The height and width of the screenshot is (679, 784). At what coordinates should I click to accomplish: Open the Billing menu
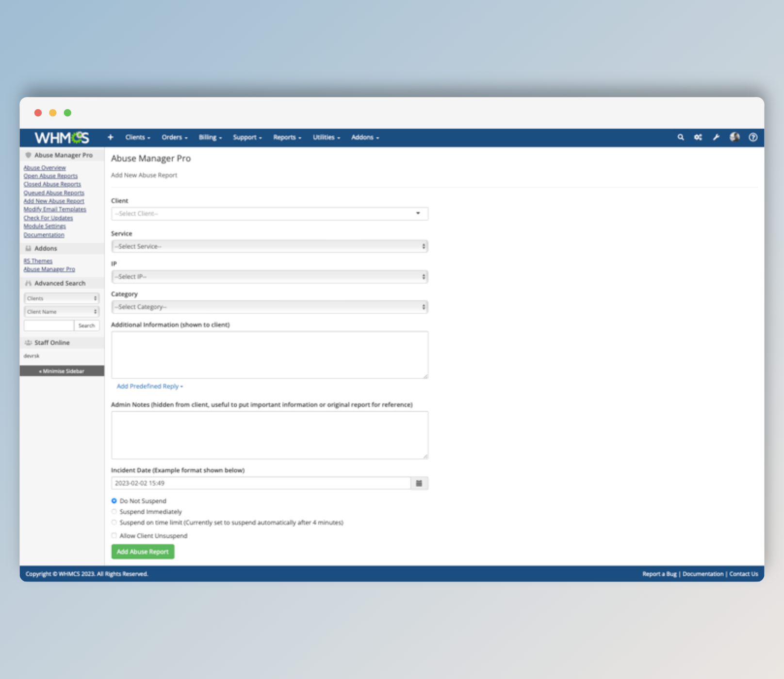tap(210, 137)
